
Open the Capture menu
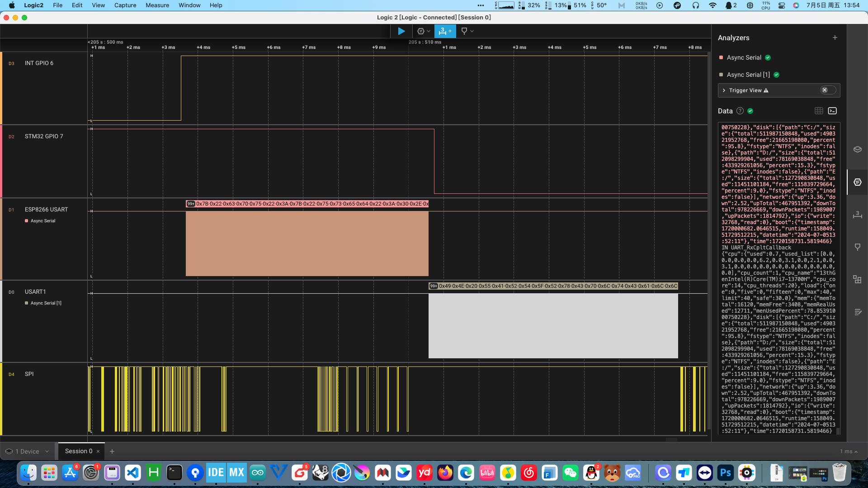click(125, 5)
